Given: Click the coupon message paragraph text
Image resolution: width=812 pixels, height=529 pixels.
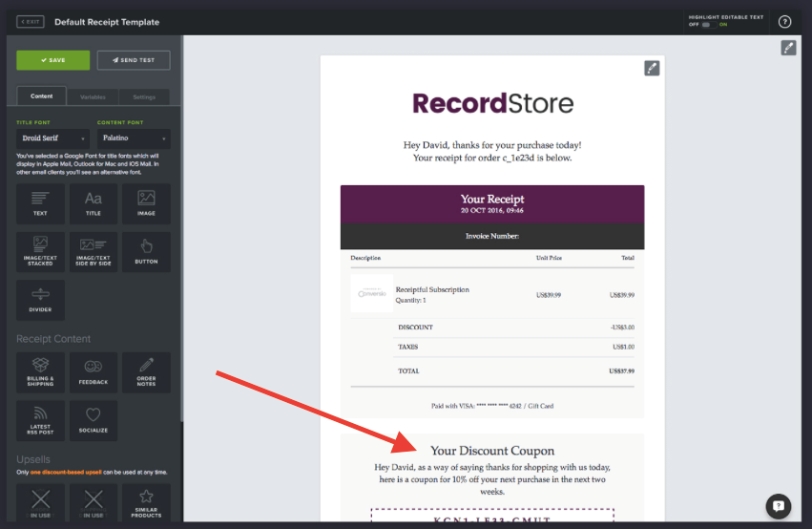Looking at the screenshot, I should coord(492,479).
